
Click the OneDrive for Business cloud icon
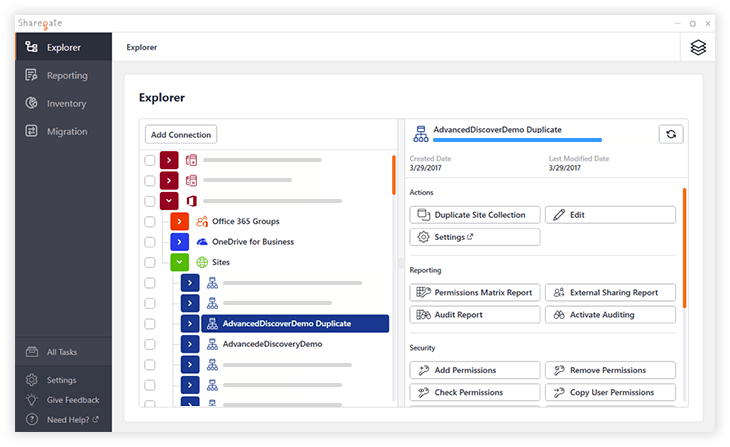click(202, 242)
